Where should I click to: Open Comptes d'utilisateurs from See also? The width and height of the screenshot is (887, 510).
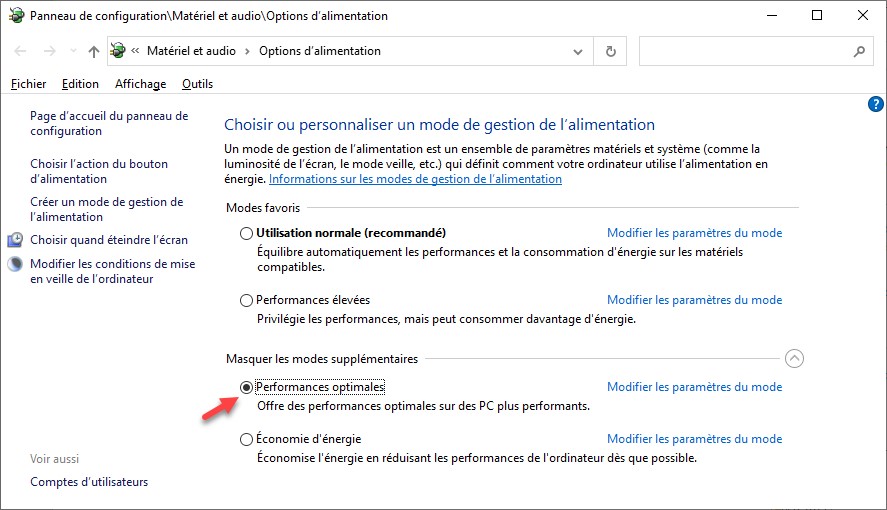[x=89, y=482]
